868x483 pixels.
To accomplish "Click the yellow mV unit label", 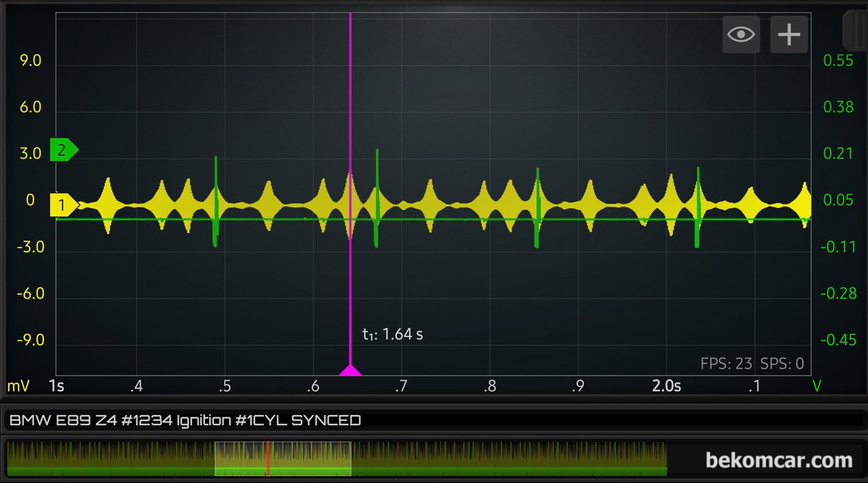I will pos(19,386).
